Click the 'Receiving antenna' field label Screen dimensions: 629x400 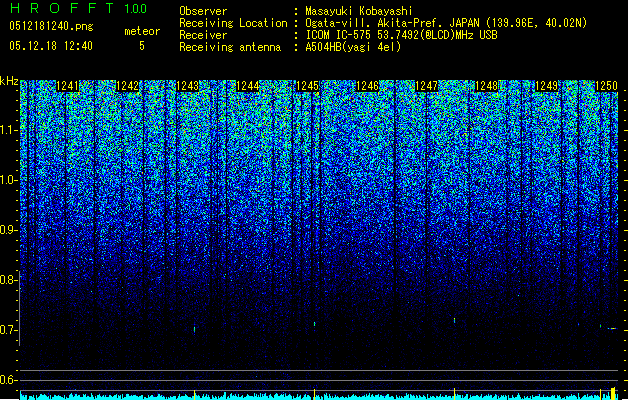230,47
